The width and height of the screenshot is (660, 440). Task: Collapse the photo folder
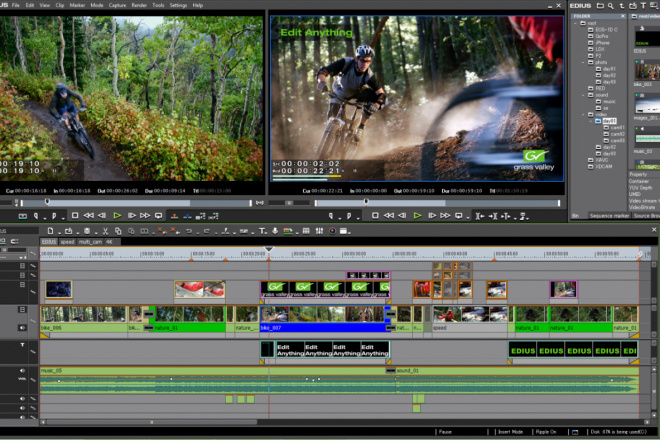click(583, 62)
